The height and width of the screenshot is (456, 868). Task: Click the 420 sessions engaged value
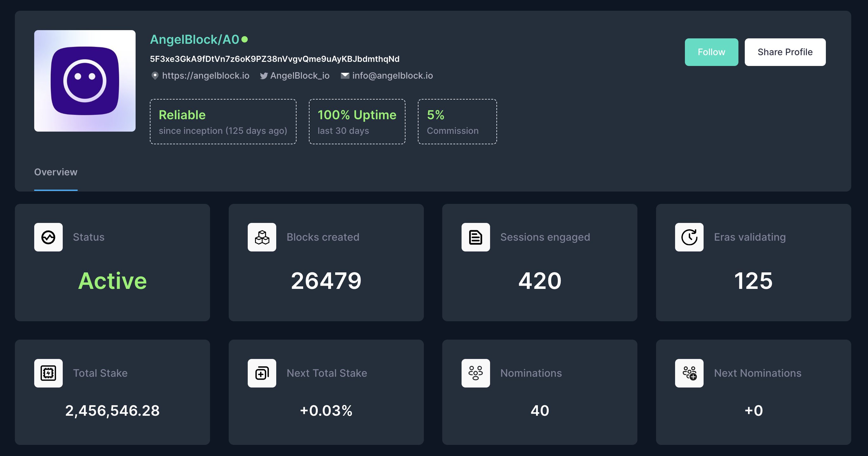click(540, 281)
